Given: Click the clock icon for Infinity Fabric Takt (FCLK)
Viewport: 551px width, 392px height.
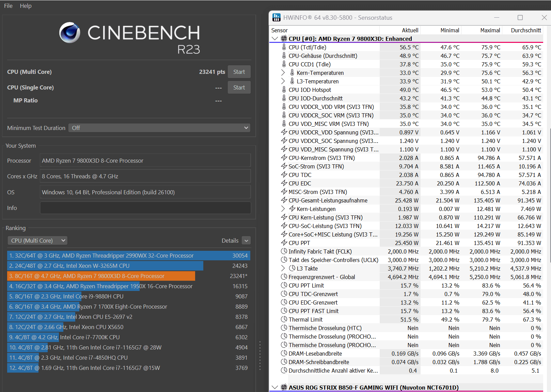Looking at the screenshot, I should point(284,251).
